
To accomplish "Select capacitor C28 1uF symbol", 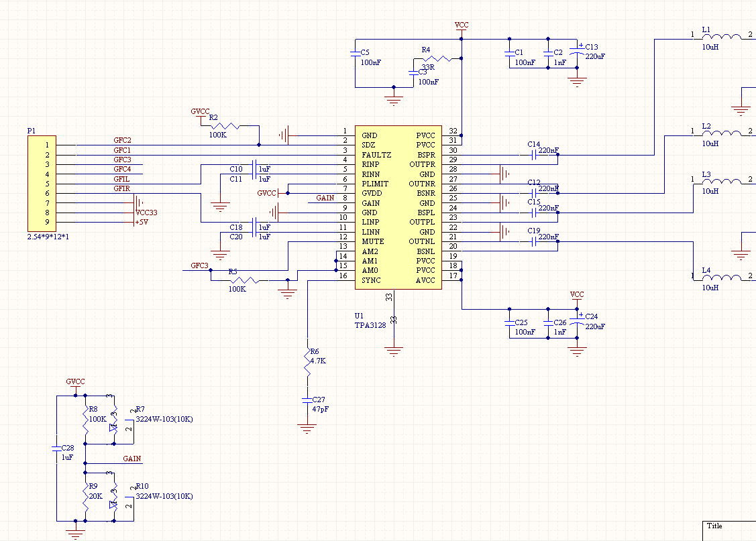I will 56,448.
